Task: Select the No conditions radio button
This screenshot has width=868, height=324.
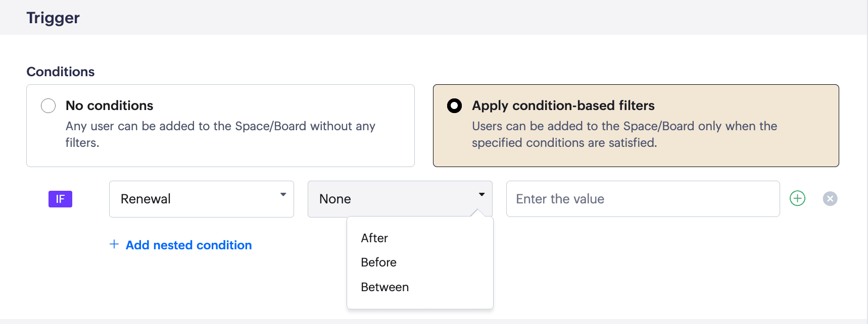Action: (49, 105)
